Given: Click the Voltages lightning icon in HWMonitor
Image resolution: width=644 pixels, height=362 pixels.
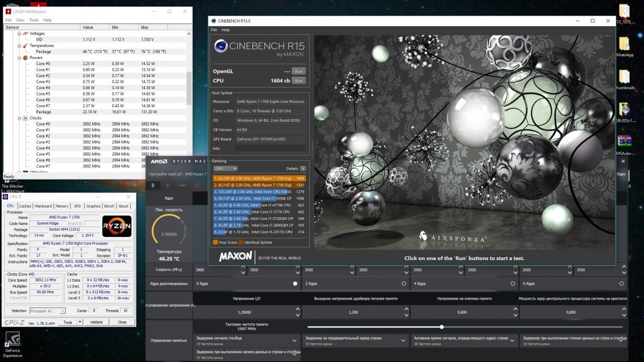Looking at the screenshot, I should [25, 33].
